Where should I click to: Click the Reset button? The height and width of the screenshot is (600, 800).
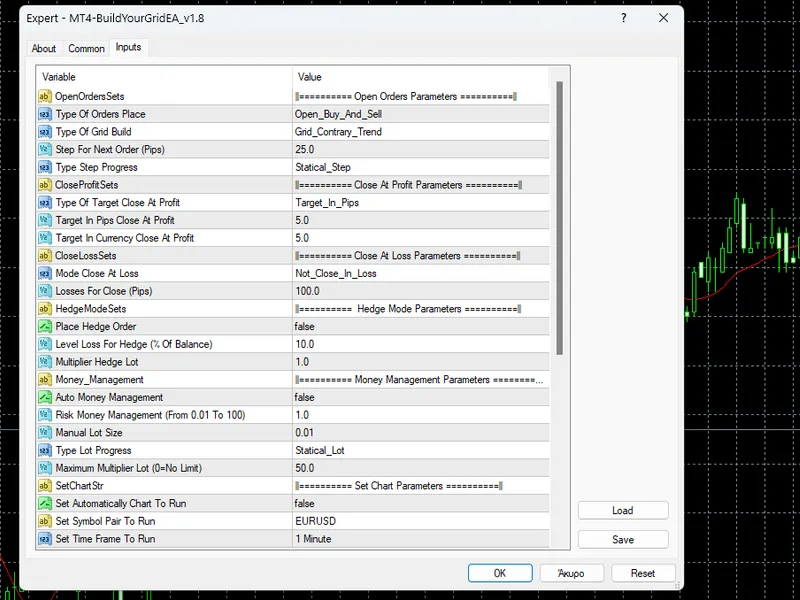(x=643, y=573)
